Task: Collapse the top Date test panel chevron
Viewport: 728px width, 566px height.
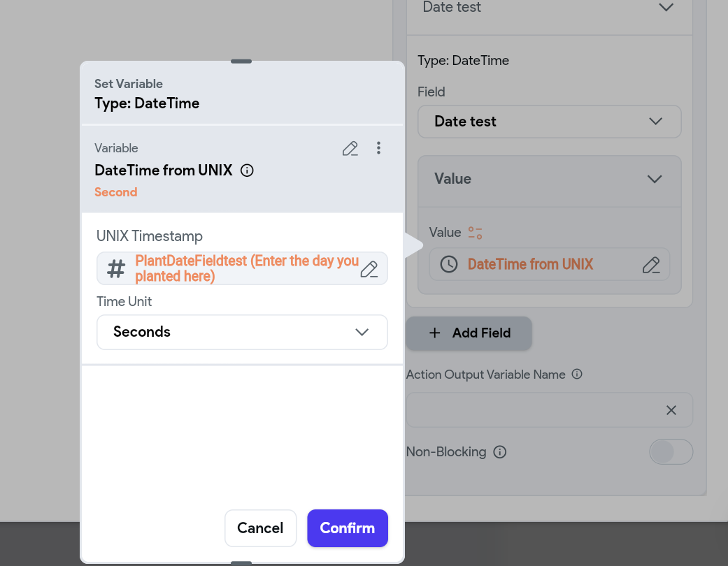Action: coord(666,8)
